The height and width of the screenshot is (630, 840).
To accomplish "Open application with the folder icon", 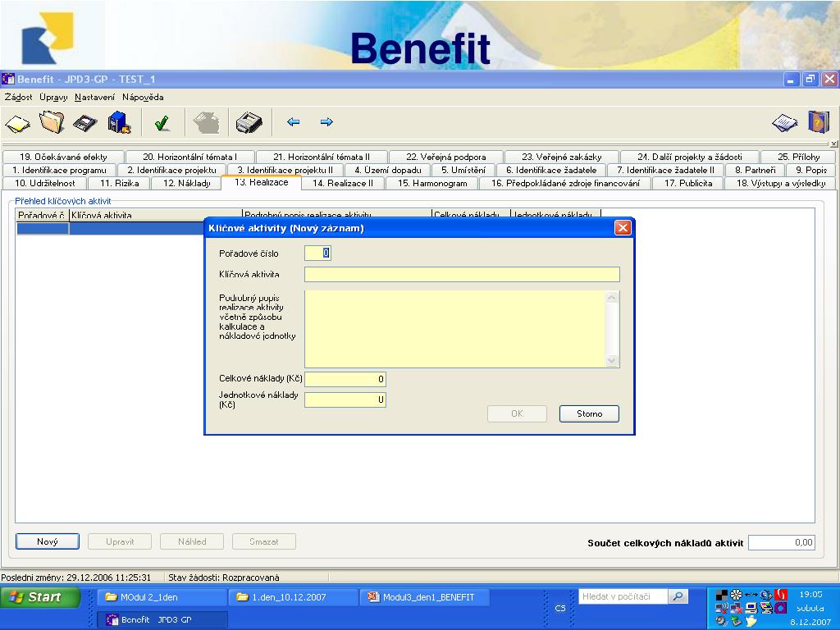I will (x=52, y=122).
